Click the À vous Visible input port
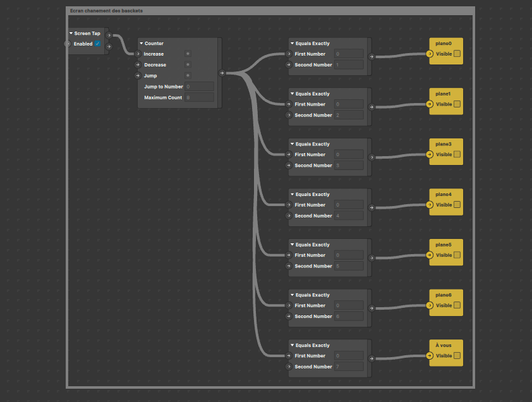This screenshot has width=532, height=402. click(430, 355)
